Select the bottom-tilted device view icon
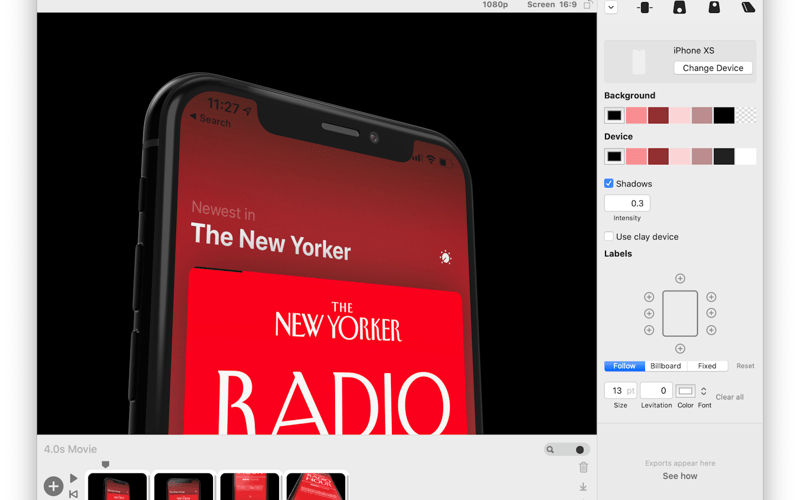The height and width of the screenshot is (500, 800). 679,7
